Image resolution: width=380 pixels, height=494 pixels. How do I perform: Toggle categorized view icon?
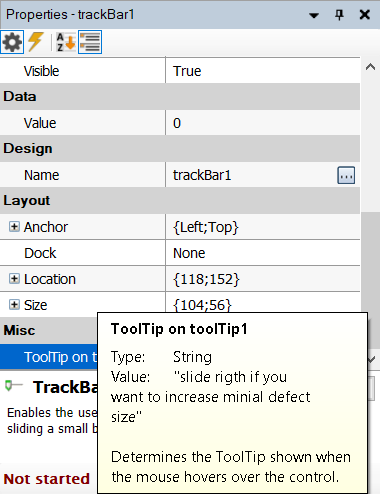[x=90, y=42]
